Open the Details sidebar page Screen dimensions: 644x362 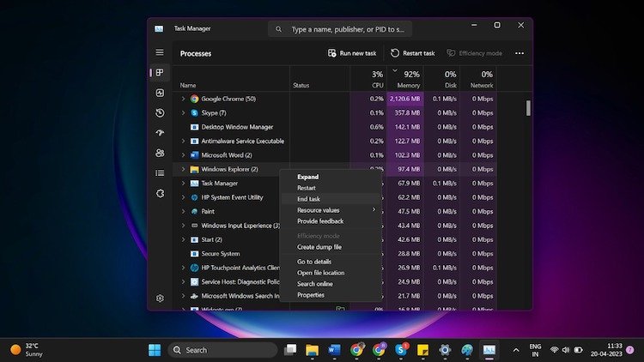[x=160, y=173]
